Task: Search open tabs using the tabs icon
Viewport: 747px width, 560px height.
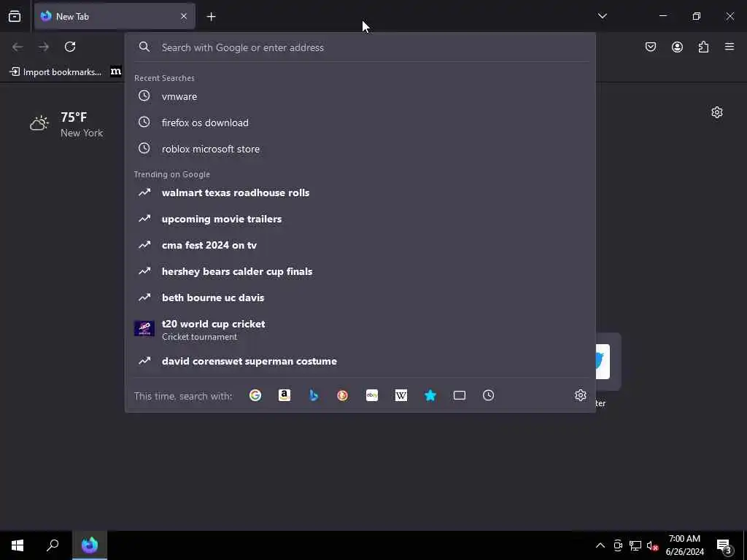Action: click(x=460, y=395)
